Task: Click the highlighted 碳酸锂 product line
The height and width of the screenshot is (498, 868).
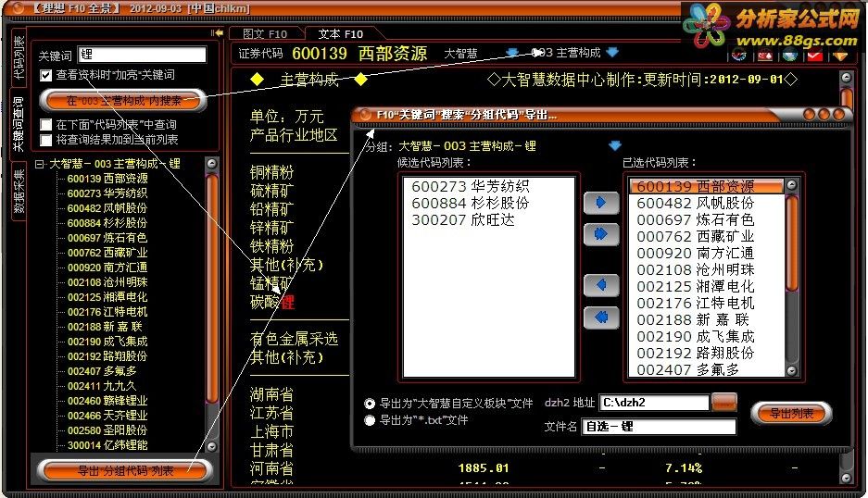Action: pyautogui.click(x=272, y=302)
